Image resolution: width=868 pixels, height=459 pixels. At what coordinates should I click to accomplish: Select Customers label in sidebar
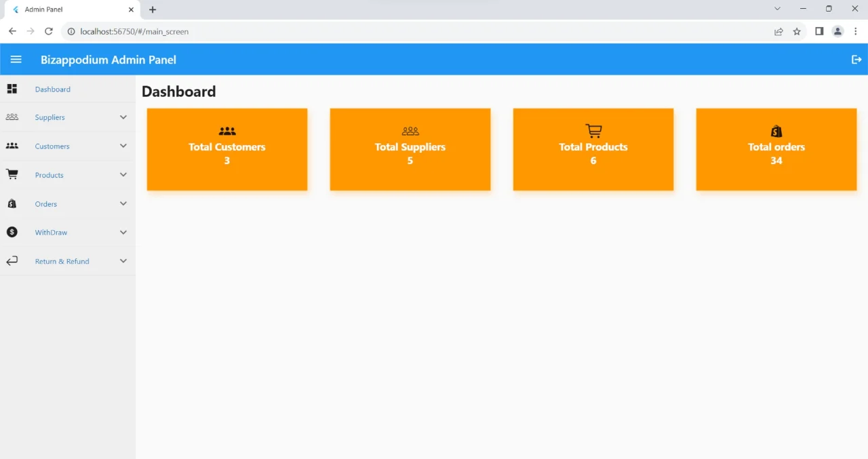coord(52,146)
